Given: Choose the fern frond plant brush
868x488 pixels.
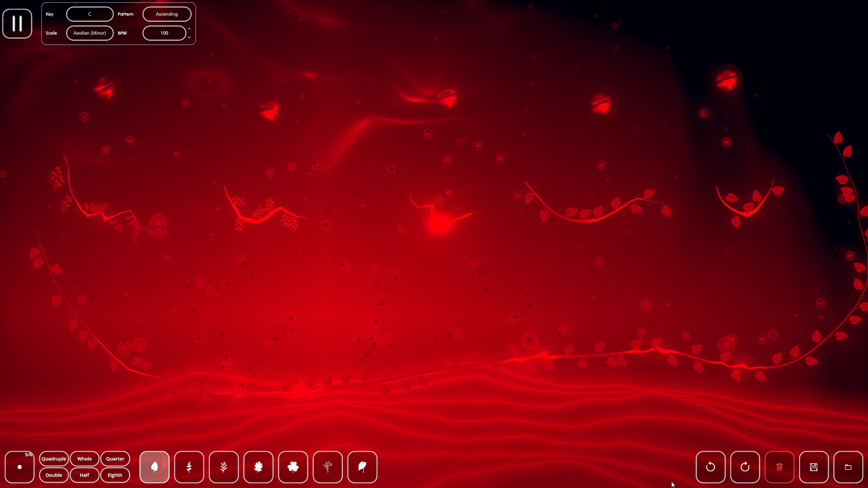Looking at the screenshot, I should click(223, 467).
